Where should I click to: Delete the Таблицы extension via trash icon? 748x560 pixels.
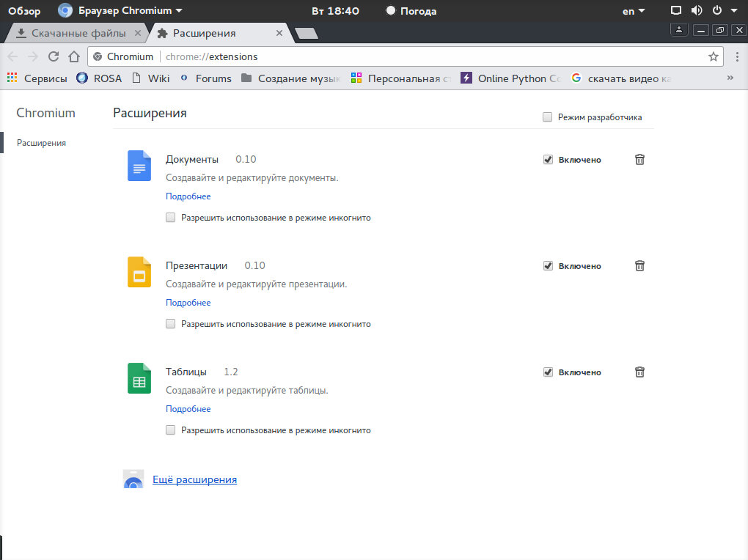coord(639,372)
